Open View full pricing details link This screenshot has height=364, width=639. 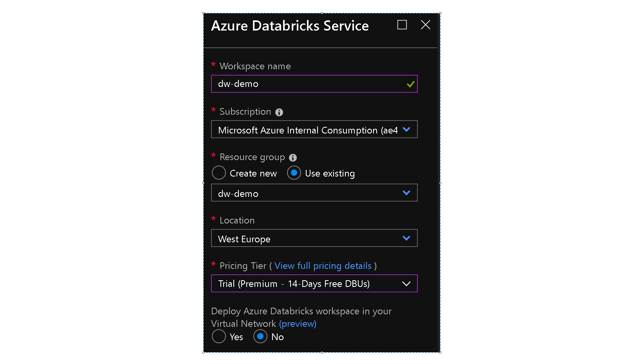click(x=323, y=266)
